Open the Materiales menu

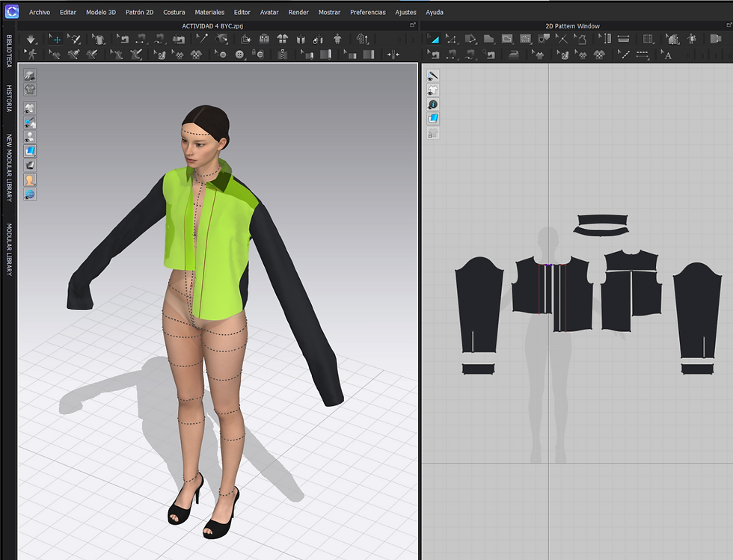[209, 13]
